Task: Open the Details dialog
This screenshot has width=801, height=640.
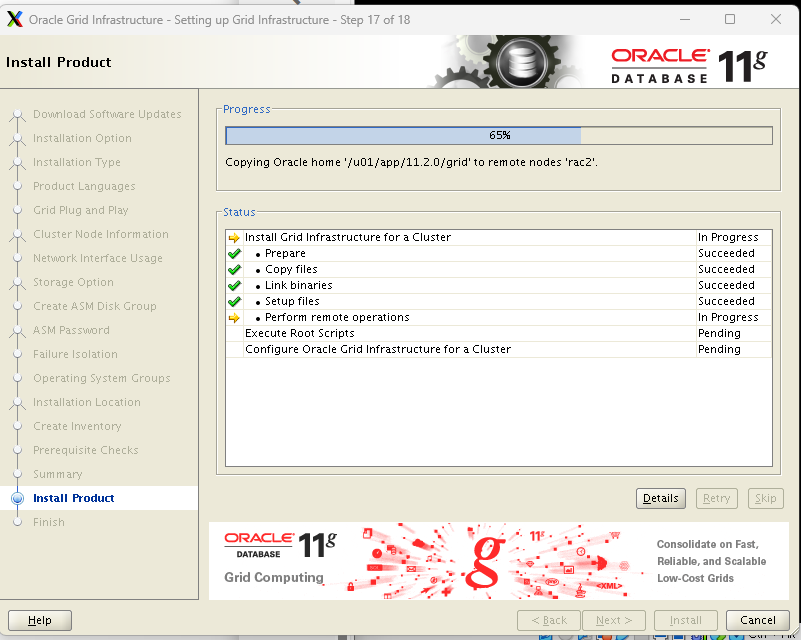Action: pyautogui.click(x=661, y=498)
